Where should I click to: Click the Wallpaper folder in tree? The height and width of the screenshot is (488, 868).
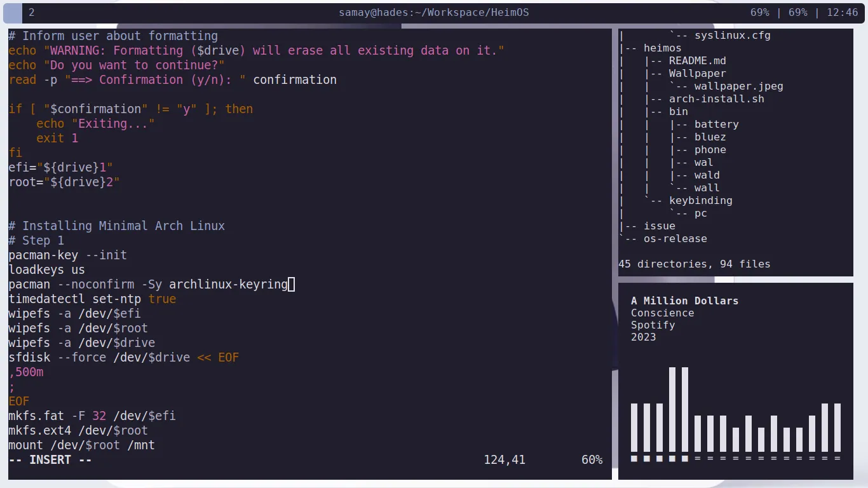click(697, 73)
